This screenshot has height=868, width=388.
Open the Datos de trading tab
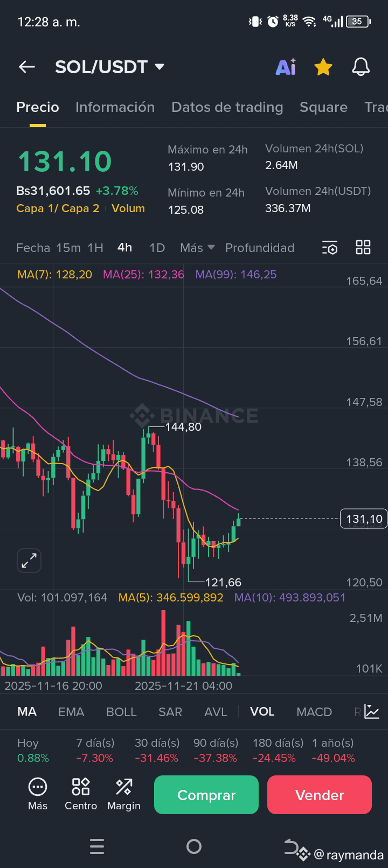point(227,107)
